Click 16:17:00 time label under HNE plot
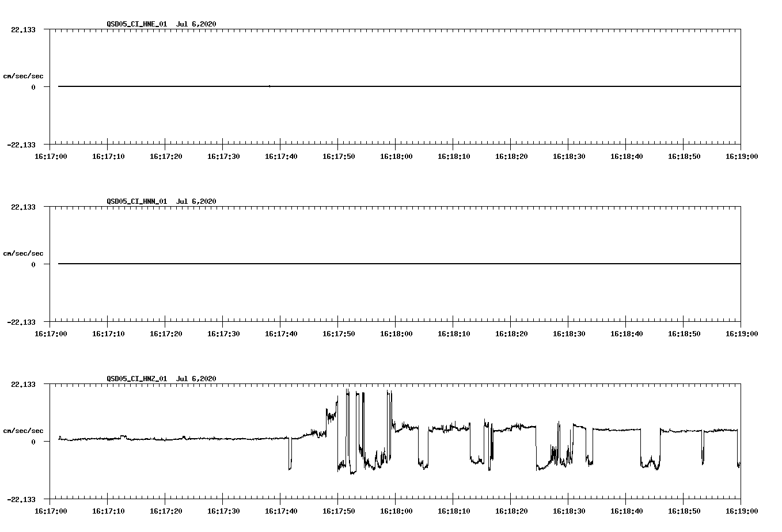The height and width of the screenshot is (532, 782). coord(51,157)
